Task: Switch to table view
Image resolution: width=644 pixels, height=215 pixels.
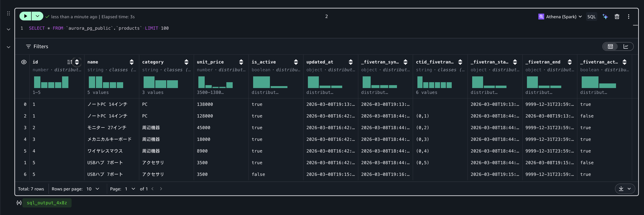Action: click(x=610, y=46)
